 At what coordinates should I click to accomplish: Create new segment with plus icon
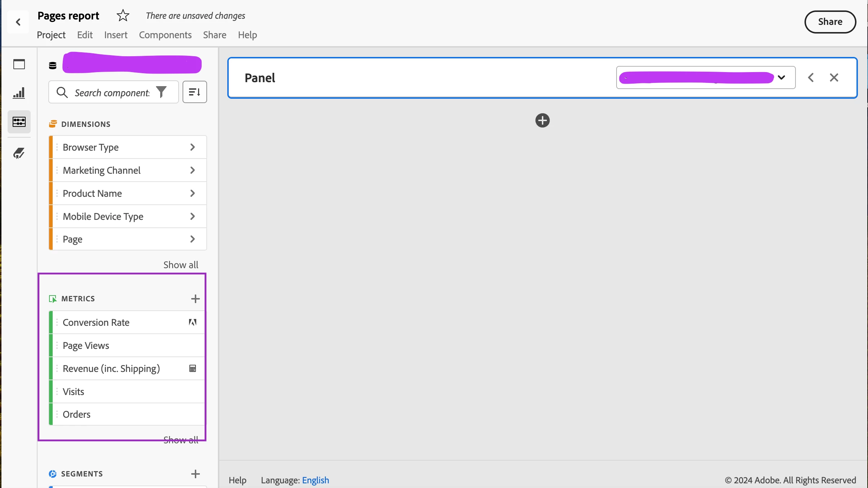195,474
